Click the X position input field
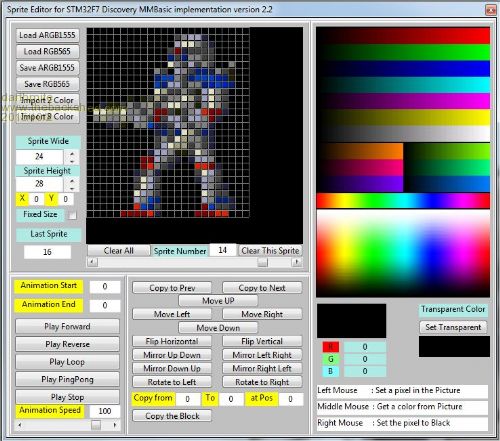500x441 pixels. tap(36, 199)
